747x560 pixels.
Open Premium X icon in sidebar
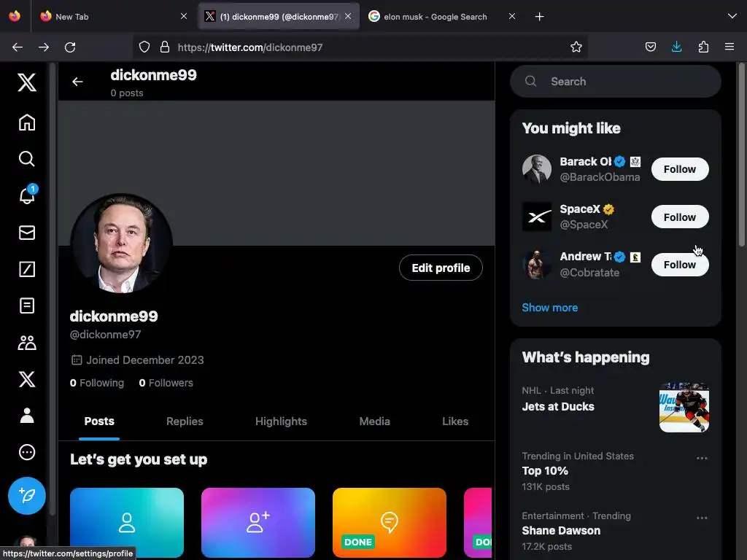point(27,379)
